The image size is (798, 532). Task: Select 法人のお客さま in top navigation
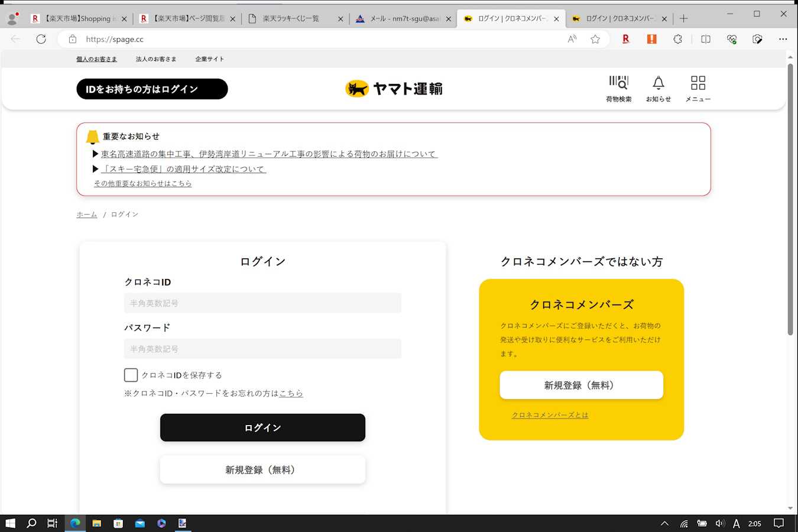tap(156, 59)
